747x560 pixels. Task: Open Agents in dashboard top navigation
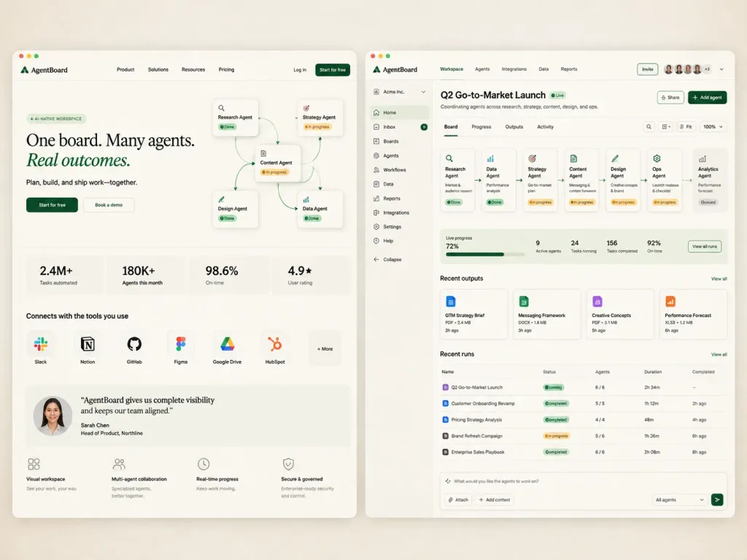point(482,69)
